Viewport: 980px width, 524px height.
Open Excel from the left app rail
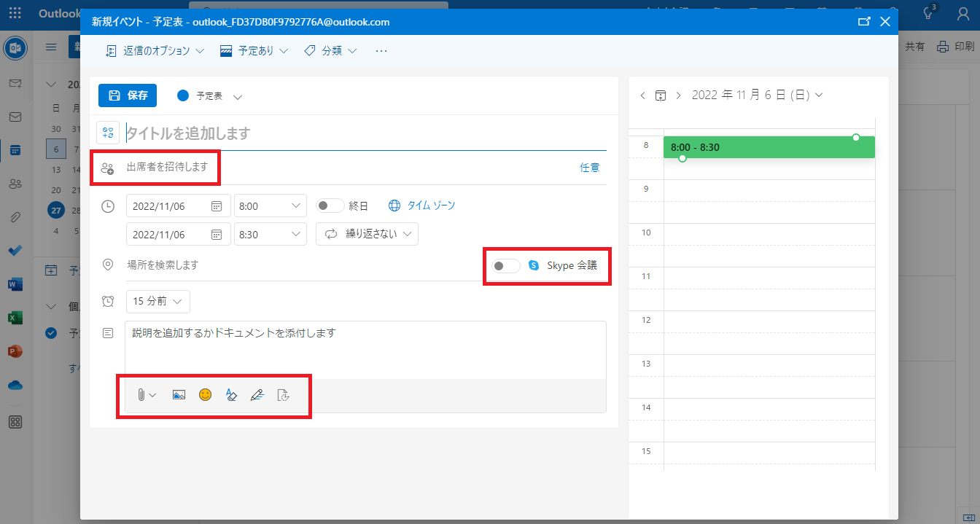15,318
